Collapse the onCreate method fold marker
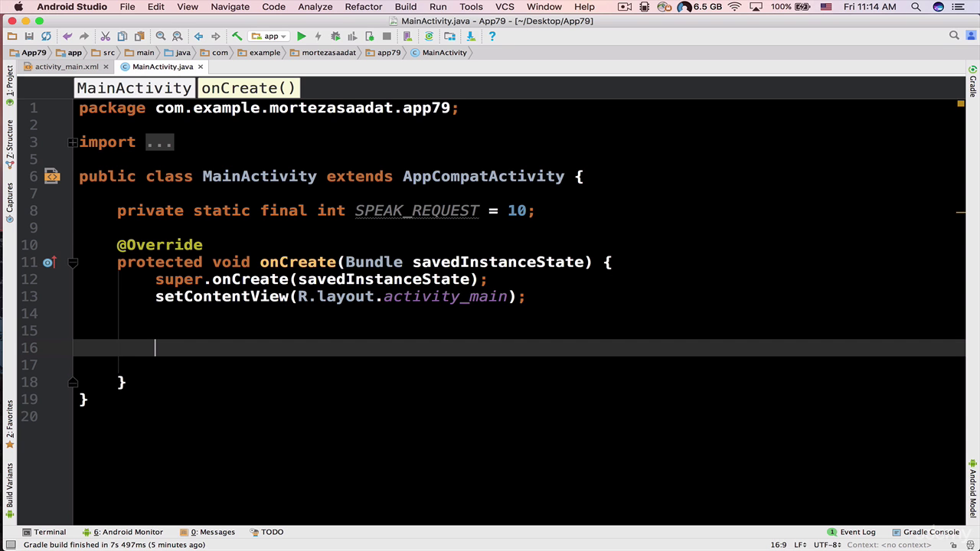Screen dimensions: 980x551 tap(73, 262)
